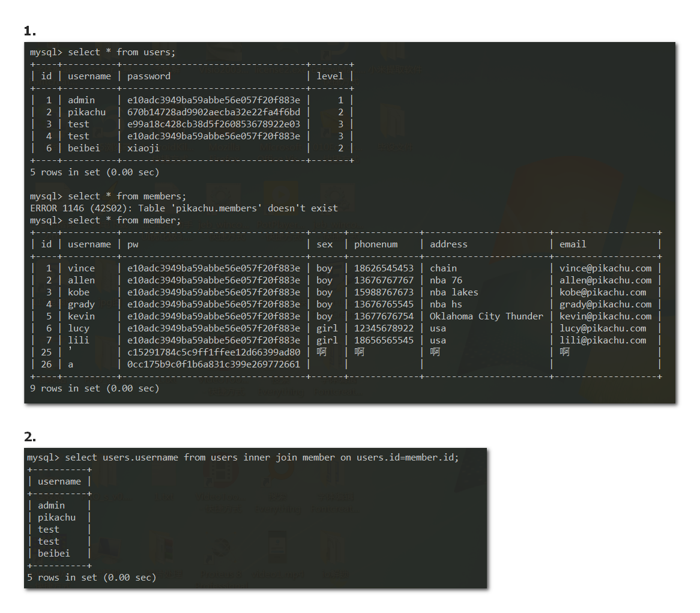Select the vince@pikachu.com email cell
Viewport: 700px width, 613px height.
[x=605, y=268]
